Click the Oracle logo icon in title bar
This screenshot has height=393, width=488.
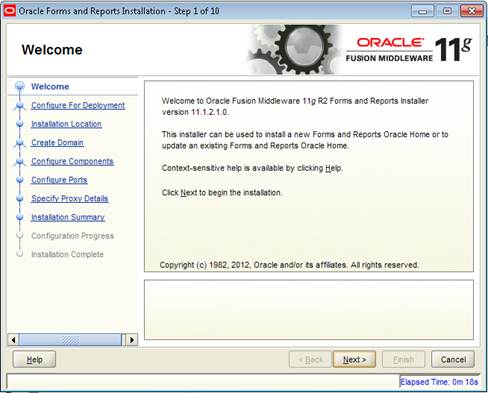[x=9, y=11]
